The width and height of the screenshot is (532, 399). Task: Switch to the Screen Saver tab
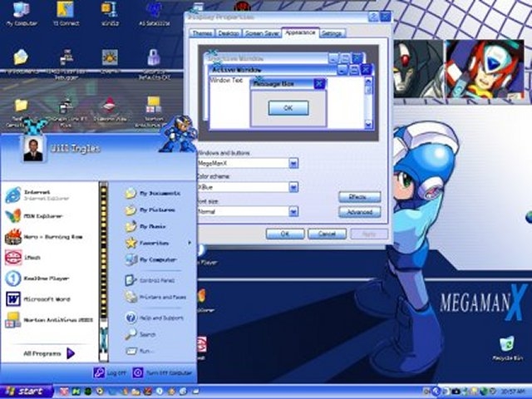[262, 33]
